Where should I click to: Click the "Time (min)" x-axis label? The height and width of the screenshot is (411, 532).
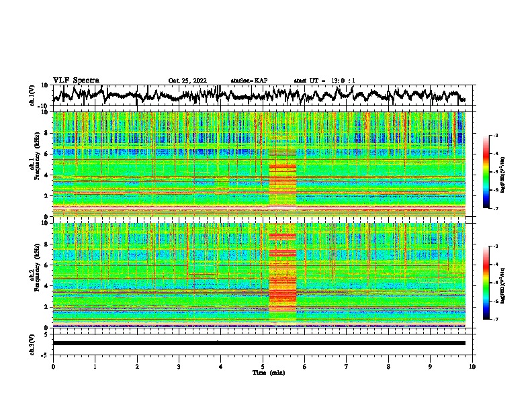(x=269, y=373)
